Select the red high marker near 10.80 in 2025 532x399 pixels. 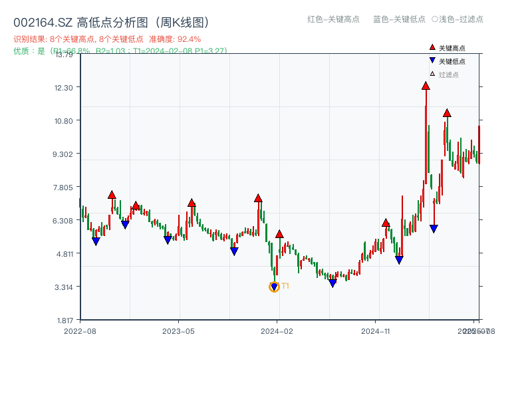click(447, 113)
